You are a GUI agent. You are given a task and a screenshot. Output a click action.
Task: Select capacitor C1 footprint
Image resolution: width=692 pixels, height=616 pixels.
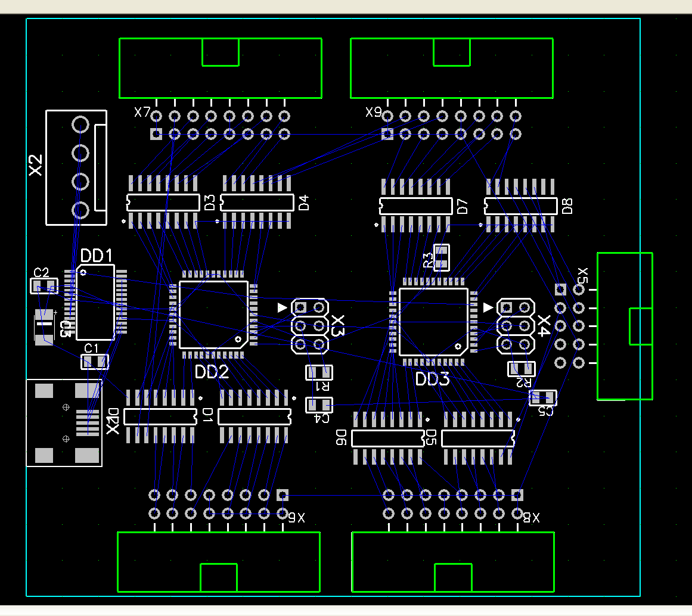pyautogui.click(x=95, y=362)
